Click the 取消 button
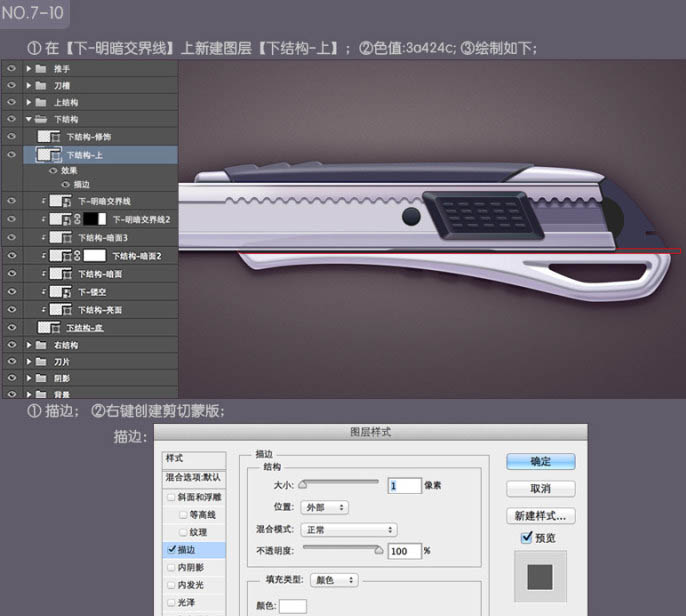686x616 pixels. [541, 489]
